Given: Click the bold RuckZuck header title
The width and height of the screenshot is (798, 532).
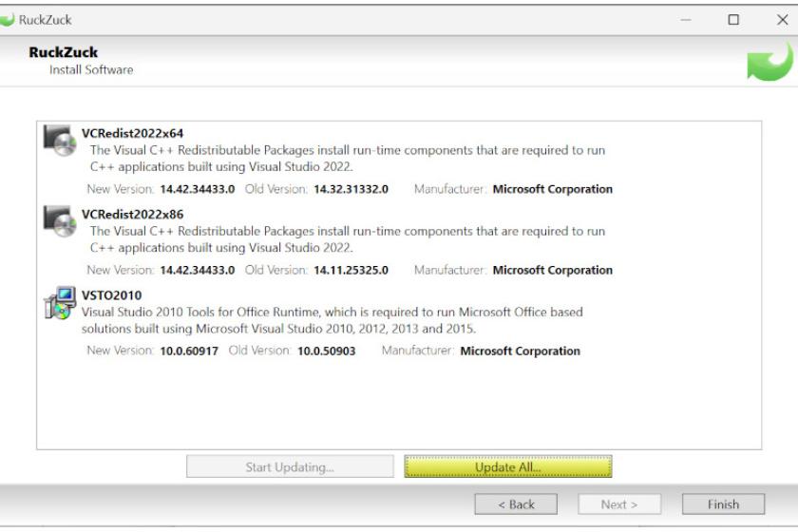Looking at the screenshot, I should click(x=63, y=52).
